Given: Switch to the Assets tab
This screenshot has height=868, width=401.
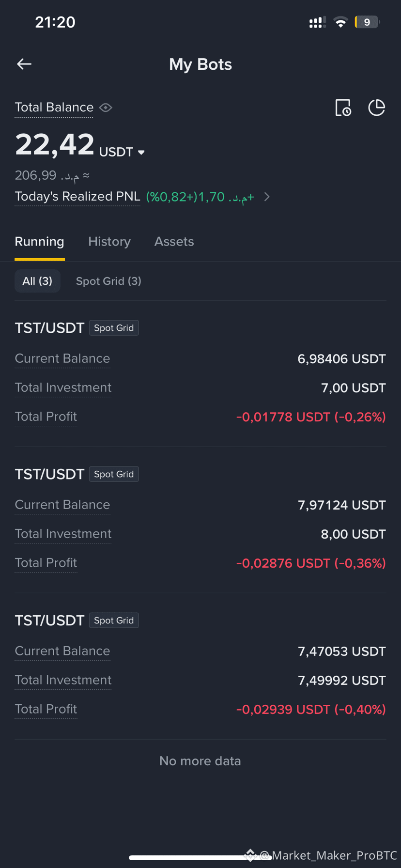Looking at the screenshot, I should (x=174, y=241).
